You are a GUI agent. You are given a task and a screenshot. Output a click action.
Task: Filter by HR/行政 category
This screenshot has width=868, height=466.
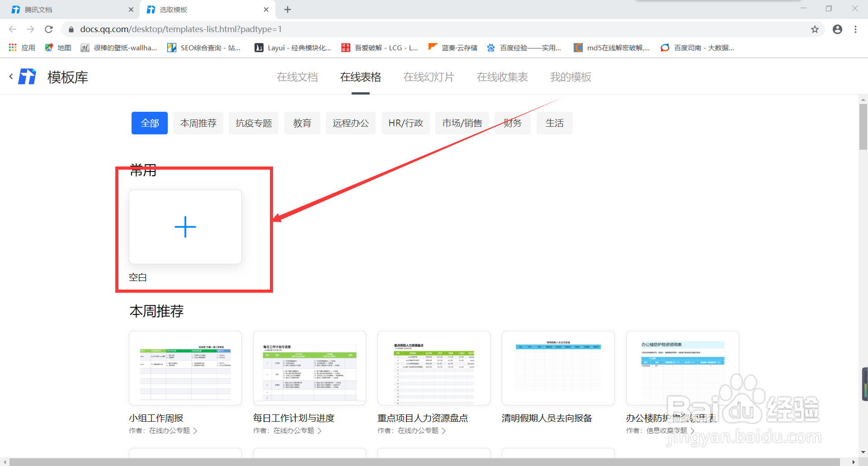click(x=406, y=123)
